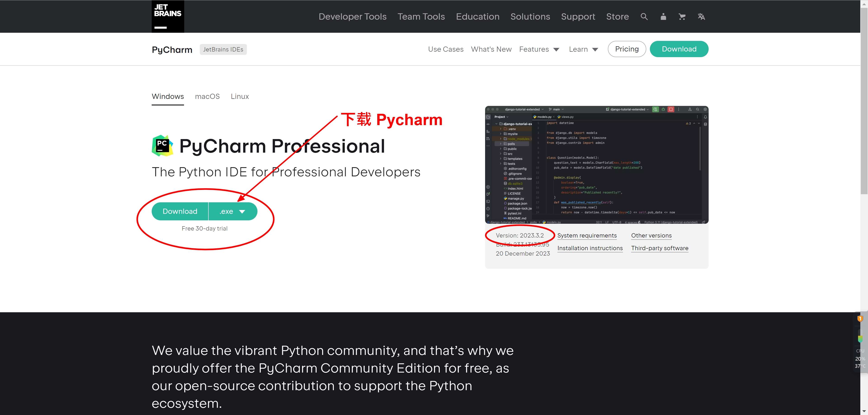Expand the Features dropdown
The image size is (868, 415).
coord(539,49)
